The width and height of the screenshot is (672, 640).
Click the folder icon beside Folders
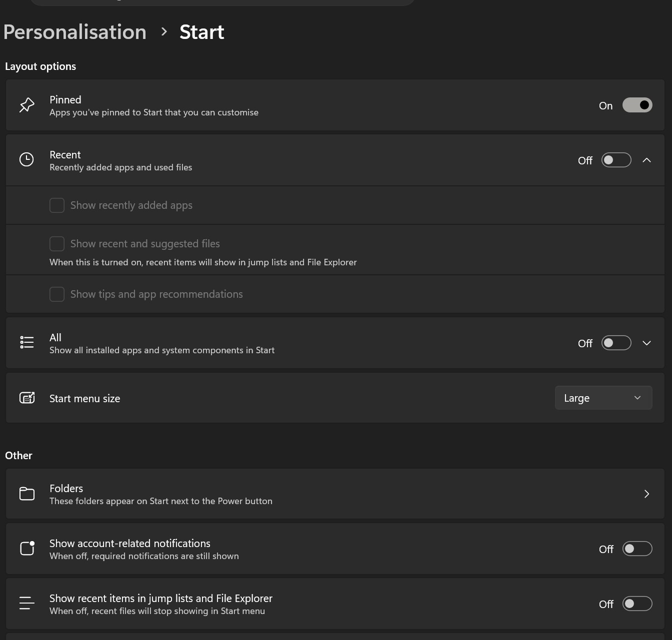point(26,494)
